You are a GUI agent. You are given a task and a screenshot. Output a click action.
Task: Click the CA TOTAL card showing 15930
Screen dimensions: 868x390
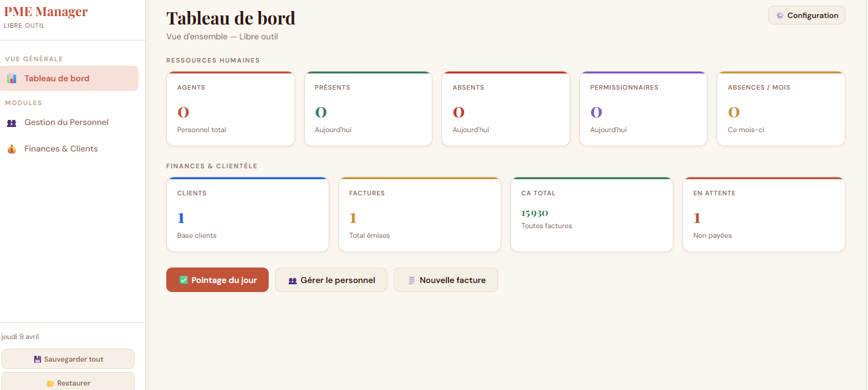coord(591,213)
